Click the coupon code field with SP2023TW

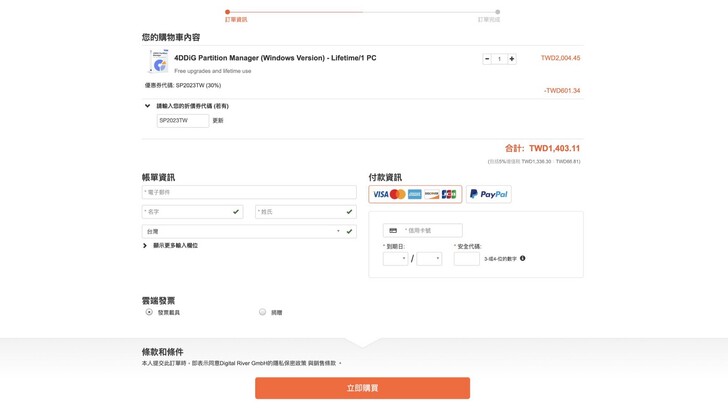pyautogui.click(x=183, y=120)
